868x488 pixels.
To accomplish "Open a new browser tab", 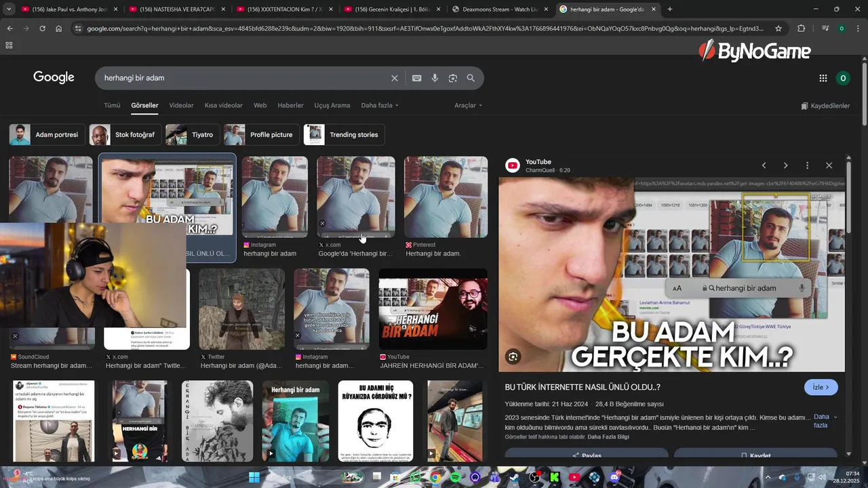I will [x=670, y=9].
